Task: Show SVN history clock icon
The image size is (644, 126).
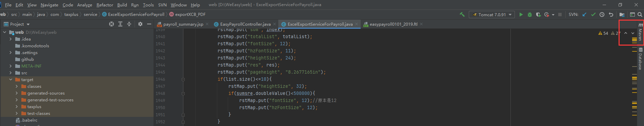Action: click(602, 15)
